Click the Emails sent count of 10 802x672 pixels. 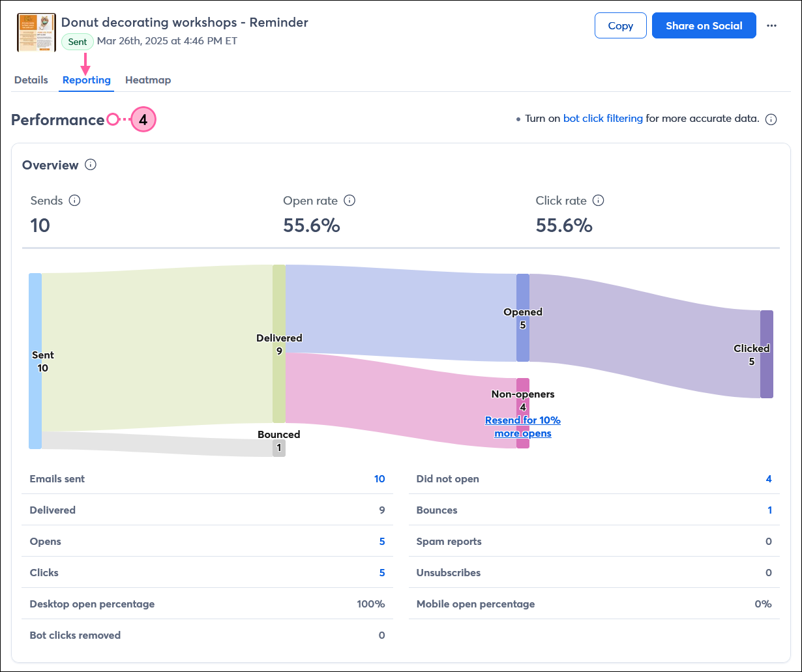[380, 478]
